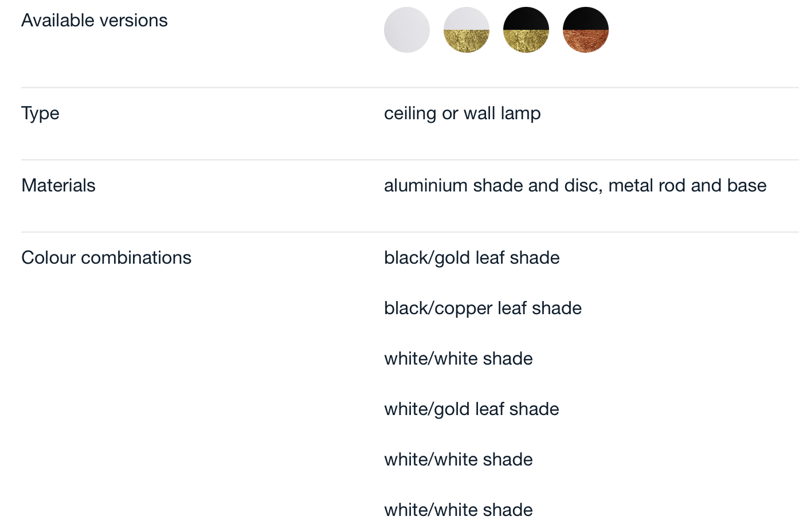The image size is (799, 532).
Task: Click white/white shade directly below white/gold leaf
Action: coord(459,460)
